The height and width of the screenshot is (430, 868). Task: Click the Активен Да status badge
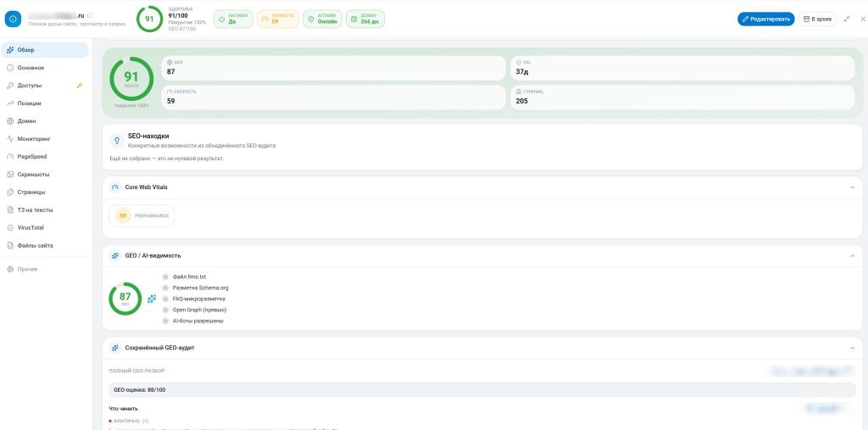click(x=233, y=19)
